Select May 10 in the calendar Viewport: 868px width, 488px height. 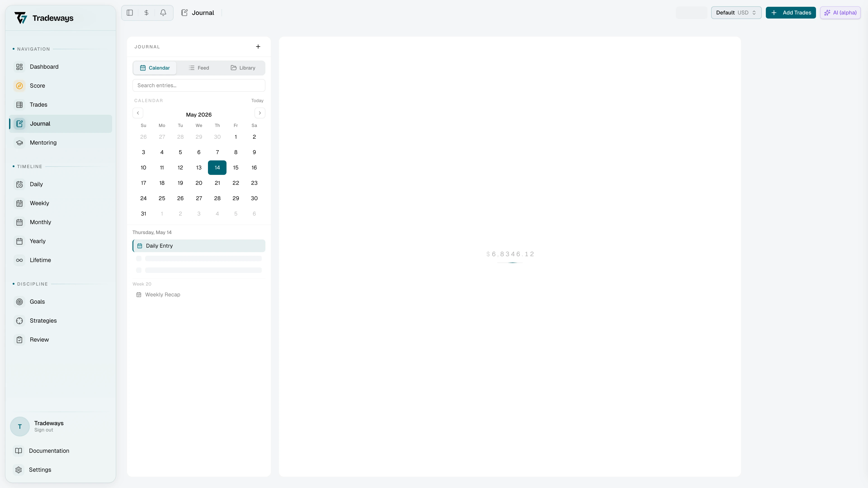[x=144, y=168]
